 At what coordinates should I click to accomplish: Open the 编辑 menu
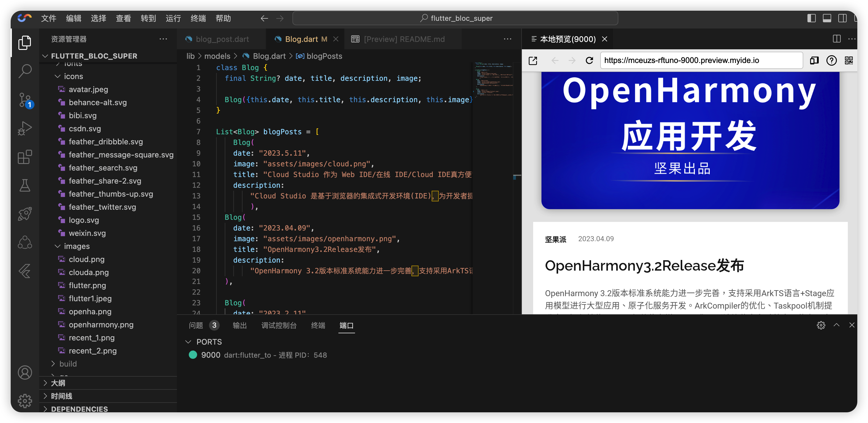click(73, 18)
